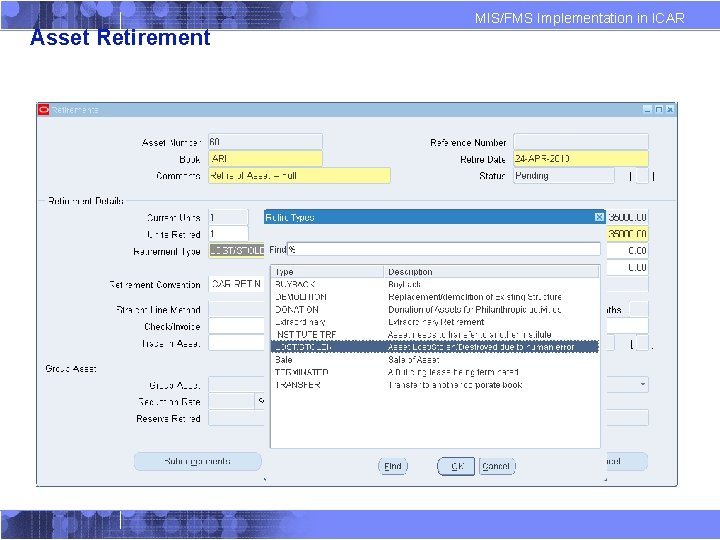Click the Asset Number field

265,142
